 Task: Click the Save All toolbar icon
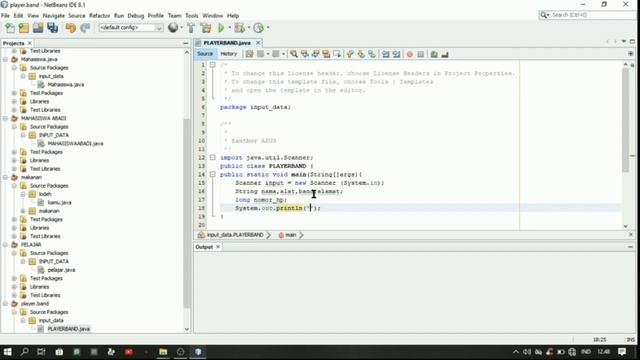coord(53,28)
